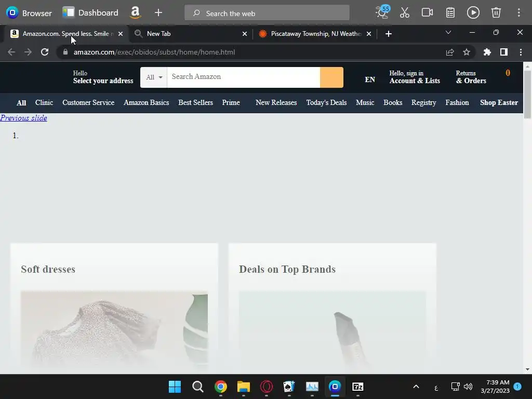Select your address link

[103, 77]
